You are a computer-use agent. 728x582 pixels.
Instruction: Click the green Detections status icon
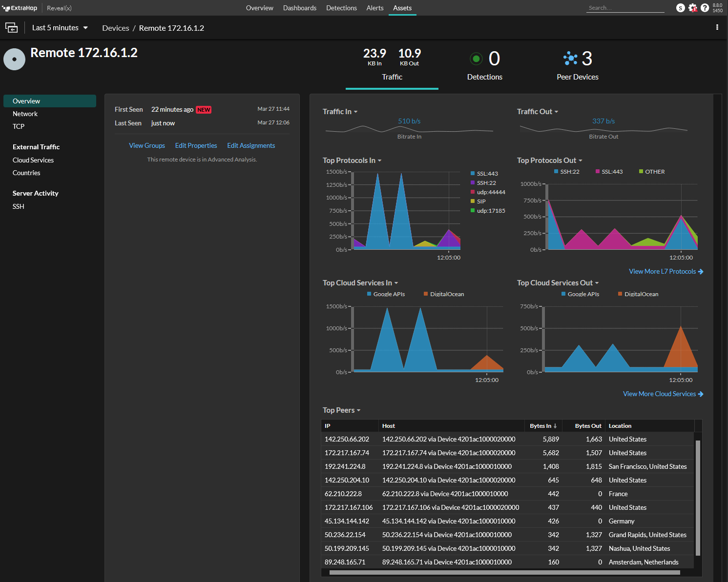476,59
